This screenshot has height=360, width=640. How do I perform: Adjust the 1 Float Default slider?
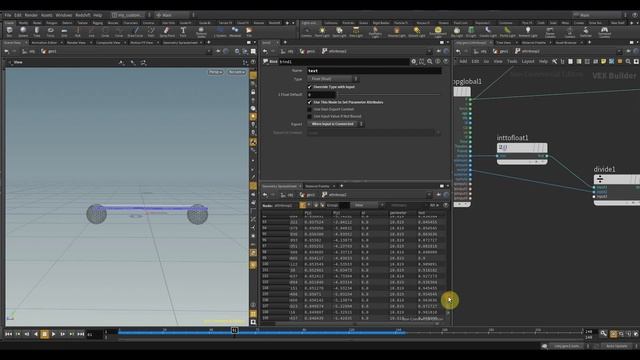(x=390, y=95)
